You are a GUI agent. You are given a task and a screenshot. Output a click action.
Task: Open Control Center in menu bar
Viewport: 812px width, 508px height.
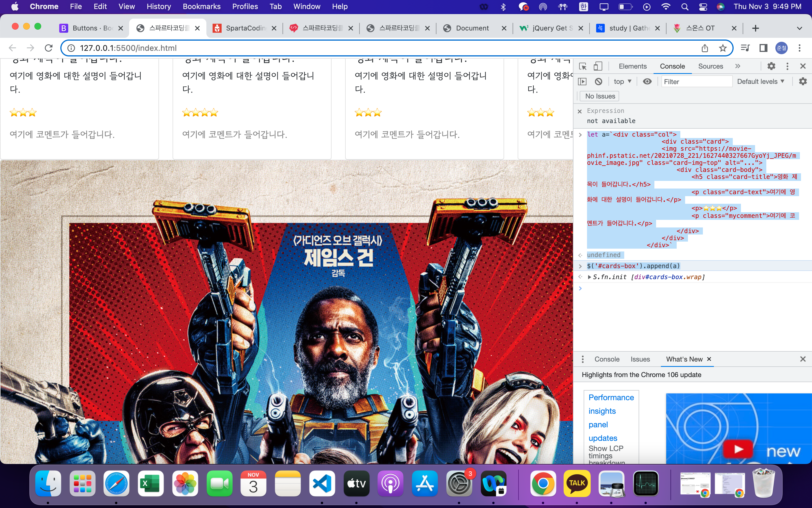[703, 6]
